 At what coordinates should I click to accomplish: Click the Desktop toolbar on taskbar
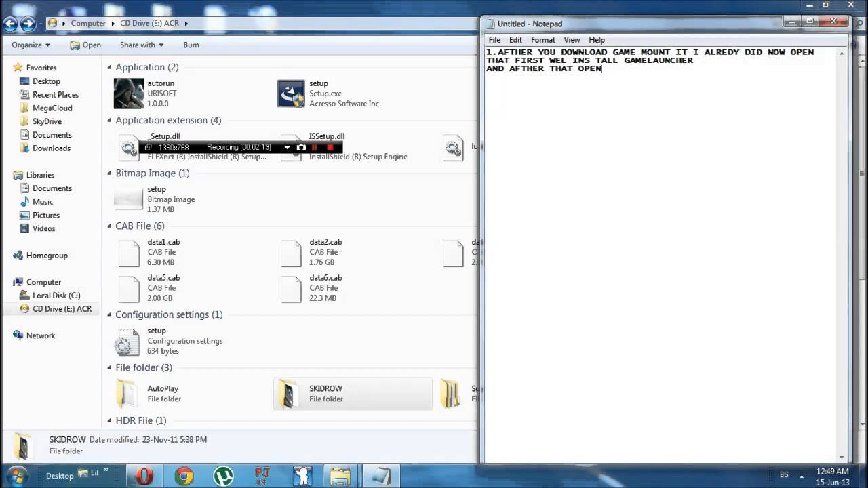pos(60,476)
